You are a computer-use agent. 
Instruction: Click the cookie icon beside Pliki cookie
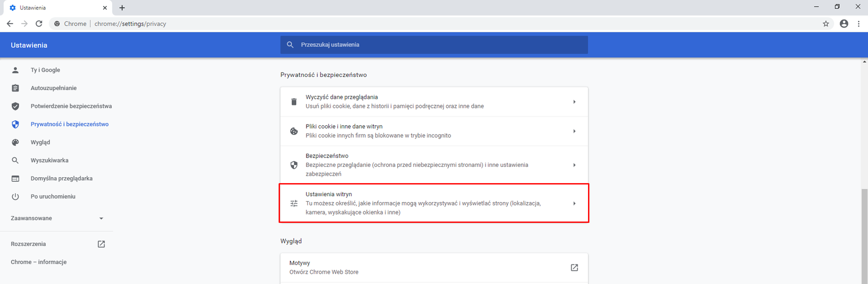[x=294, y=131]
